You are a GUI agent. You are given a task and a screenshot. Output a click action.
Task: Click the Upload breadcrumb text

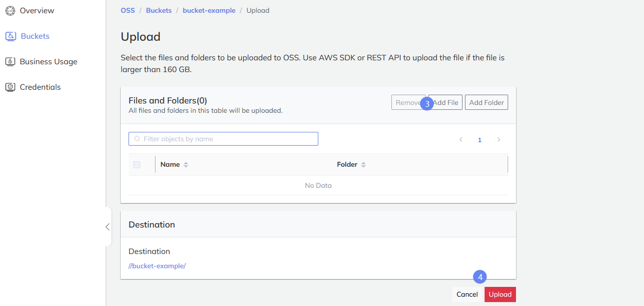[258, 10]
